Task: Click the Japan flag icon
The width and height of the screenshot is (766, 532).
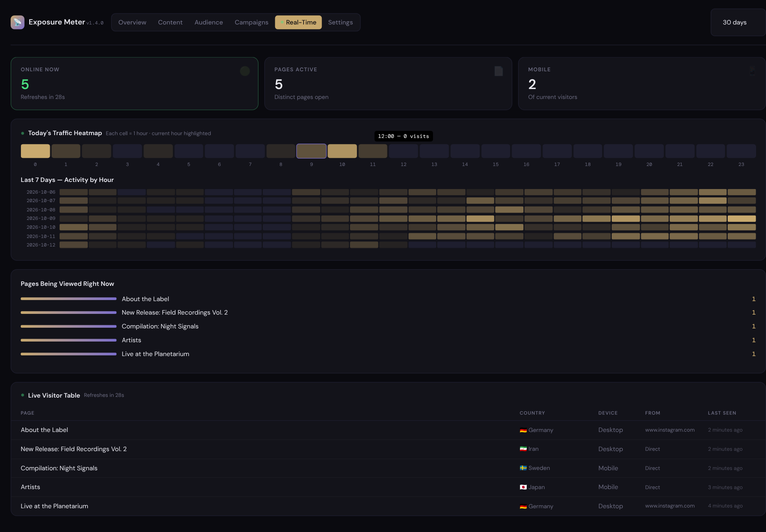Action: 523,487
